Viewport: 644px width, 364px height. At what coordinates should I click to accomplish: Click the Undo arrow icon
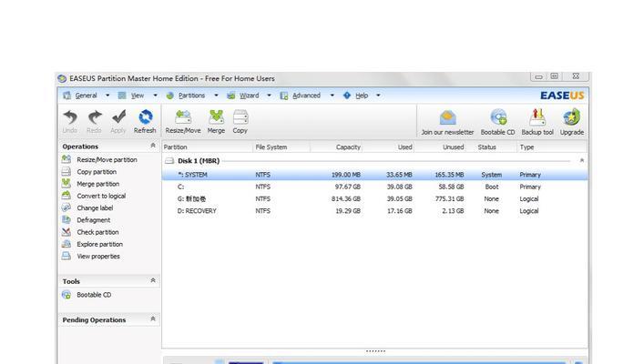[70, 117]
